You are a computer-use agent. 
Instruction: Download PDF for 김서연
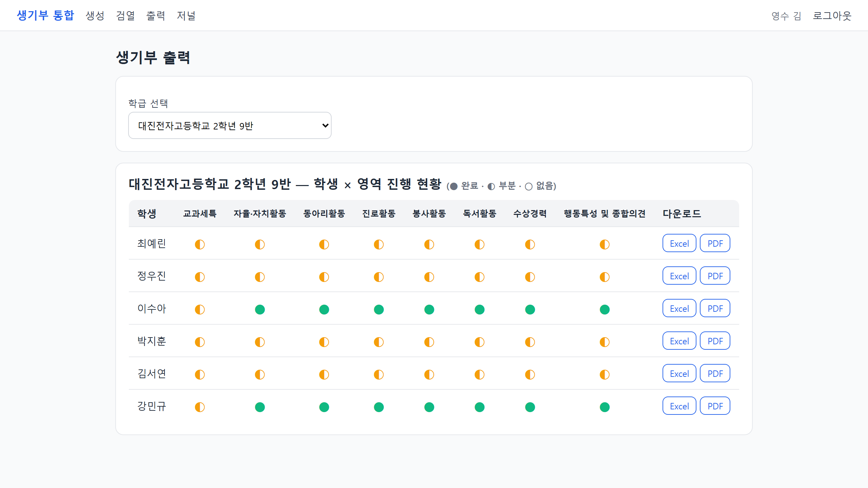pos(715,373)
